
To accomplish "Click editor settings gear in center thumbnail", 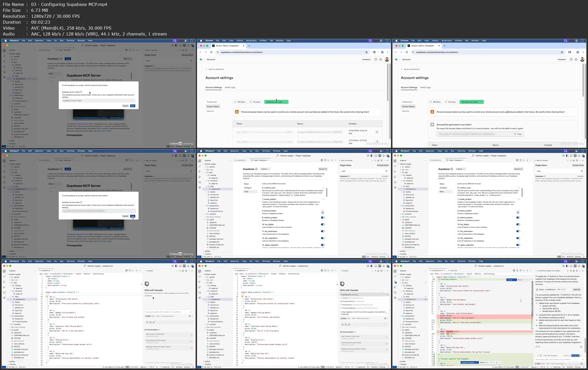I will click(x=322, y=160).
